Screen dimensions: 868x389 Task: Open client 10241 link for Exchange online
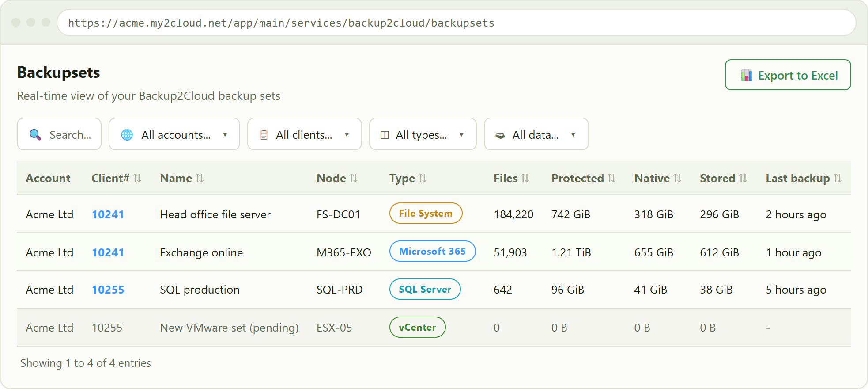pos(108,252)
